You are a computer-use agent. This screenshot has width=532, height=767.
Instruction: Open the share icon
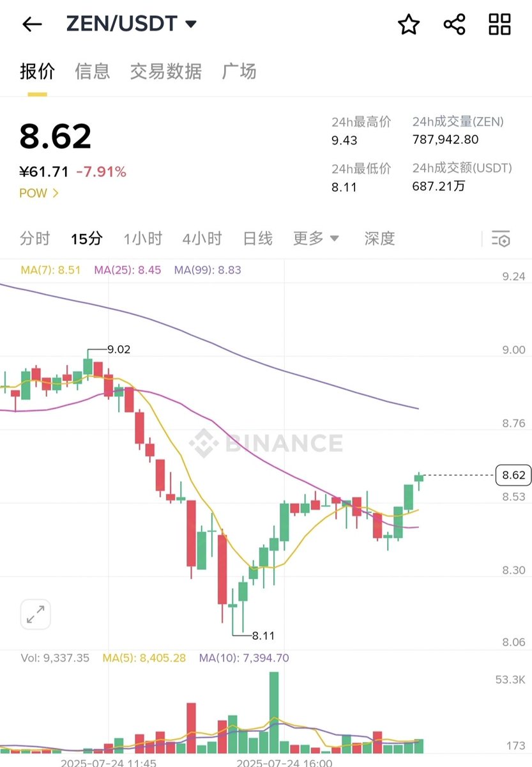[x=454, y=24]
